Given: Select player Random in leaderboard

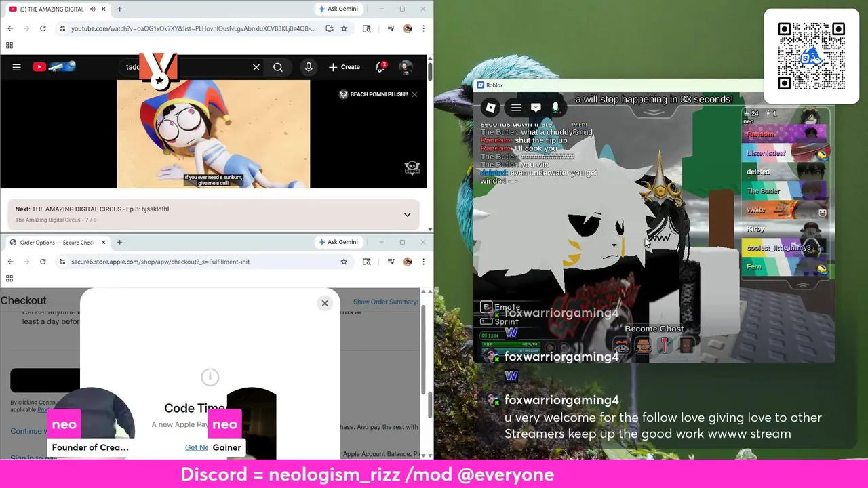Looking at the screenshot, I should 786,134.
